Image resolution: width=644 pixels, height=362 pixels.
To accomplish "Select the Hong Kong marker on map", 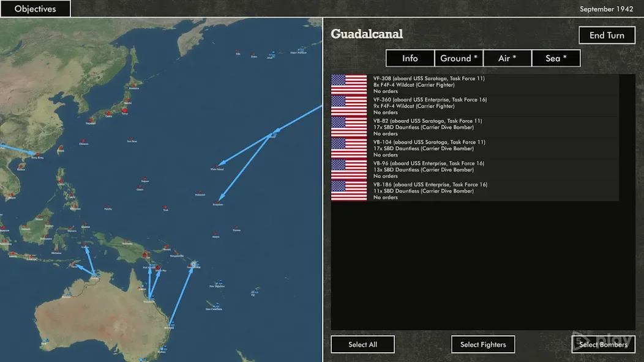I will pos(37,154).
